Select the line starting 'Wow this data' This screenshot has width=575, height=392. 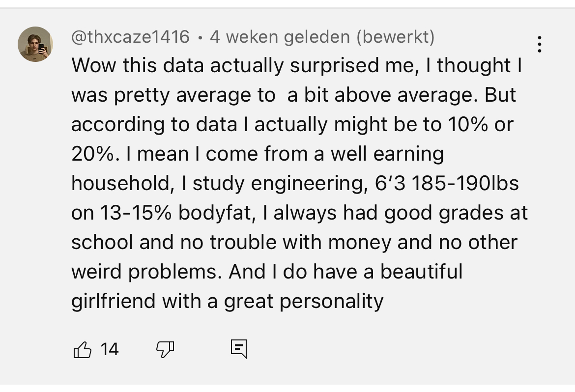pos(296,66)
